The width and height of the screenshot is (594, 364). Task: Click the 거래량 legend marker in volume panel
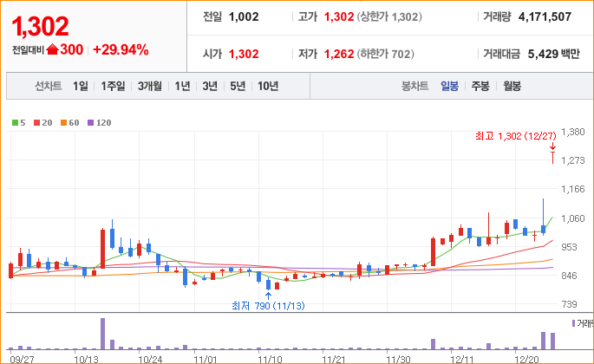point(573,323)
